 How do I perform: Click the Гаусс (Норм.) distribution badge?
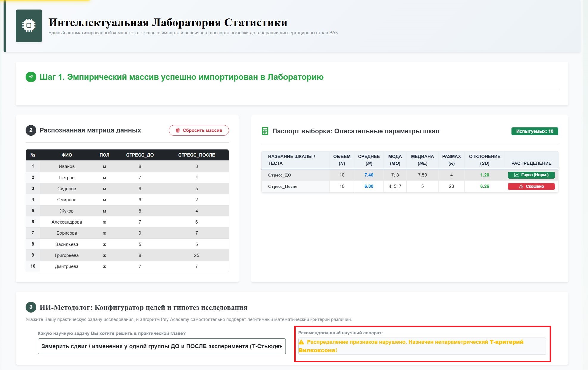point(531,175)
